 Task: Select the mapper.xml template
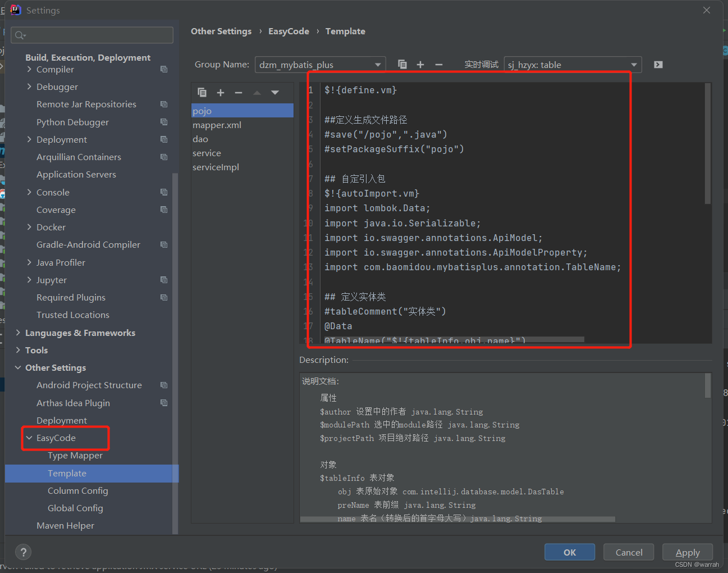[242, 125]
